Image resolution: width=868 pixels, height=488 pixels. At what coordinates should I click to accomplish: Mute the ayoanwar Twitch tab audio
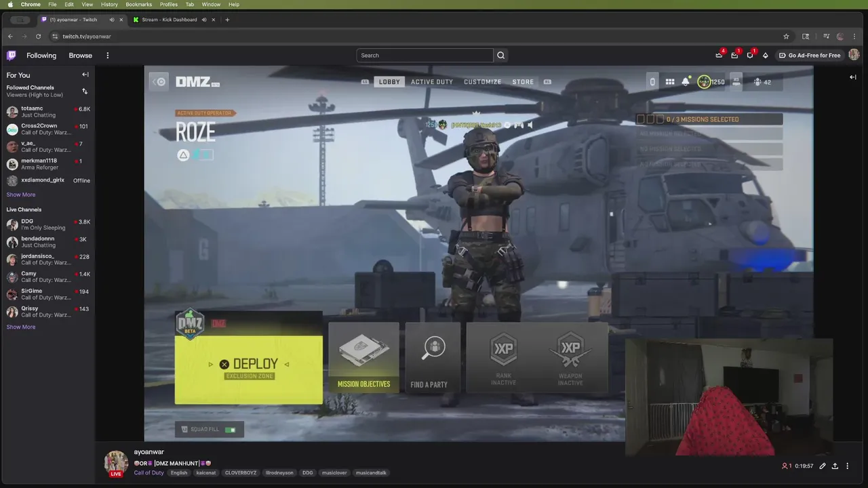coord(112,20)
